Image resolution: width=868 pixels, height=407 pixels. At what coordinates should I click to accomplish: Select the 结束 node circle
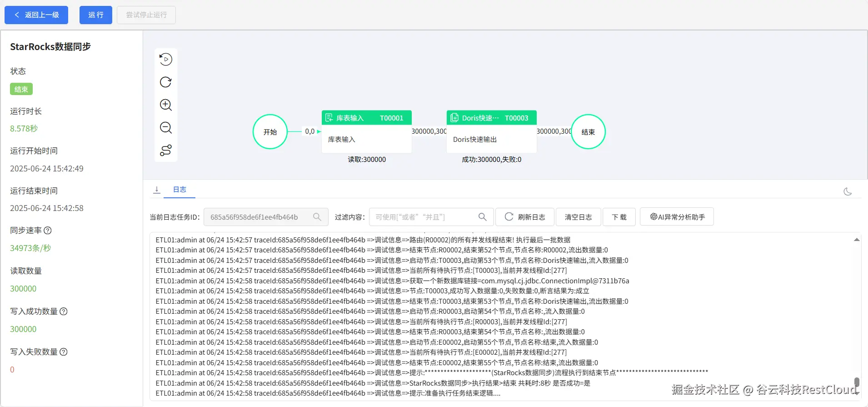point(588,132)
